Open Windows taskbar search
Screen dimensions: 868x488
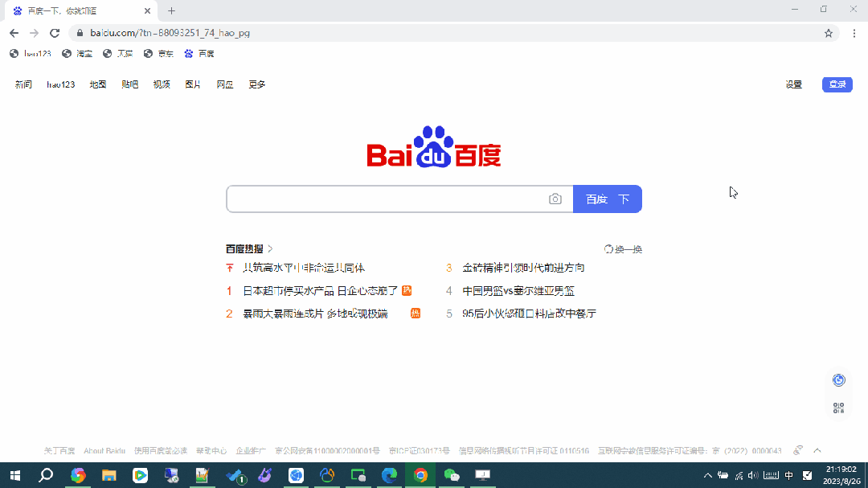[46, 475]
